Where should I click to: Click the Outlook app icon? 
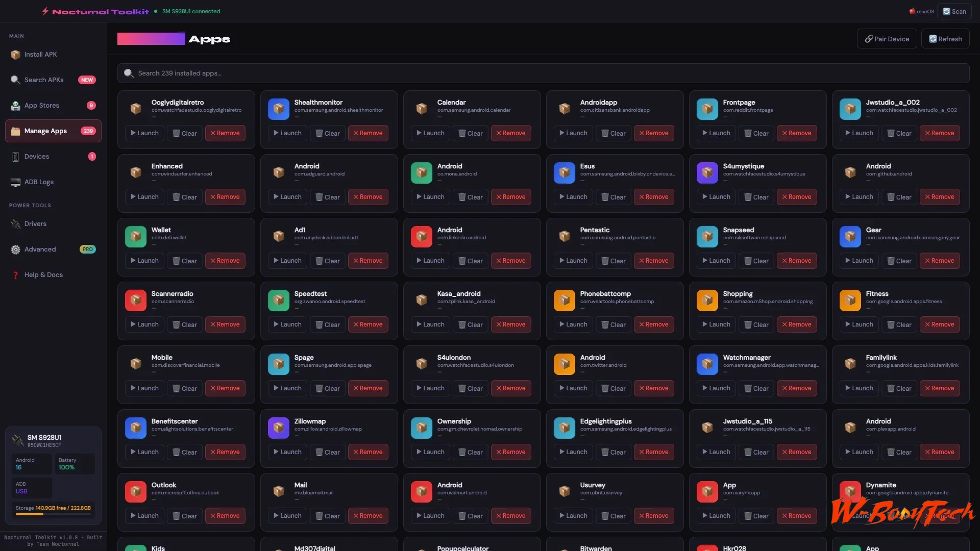click(136, 492)
